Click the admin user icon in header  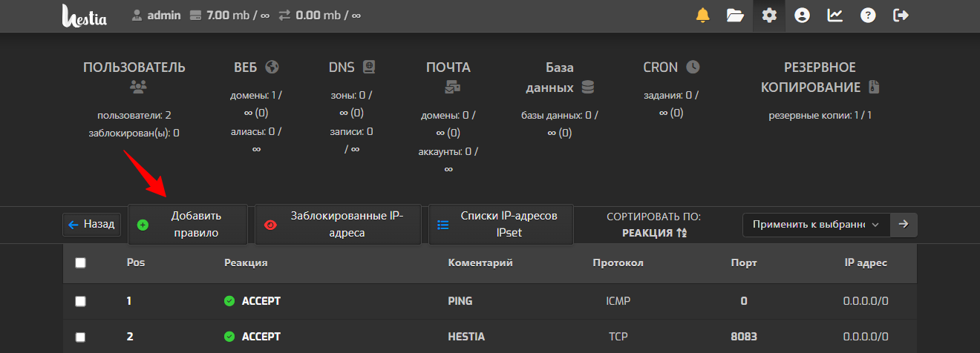[x=137, y=15]
